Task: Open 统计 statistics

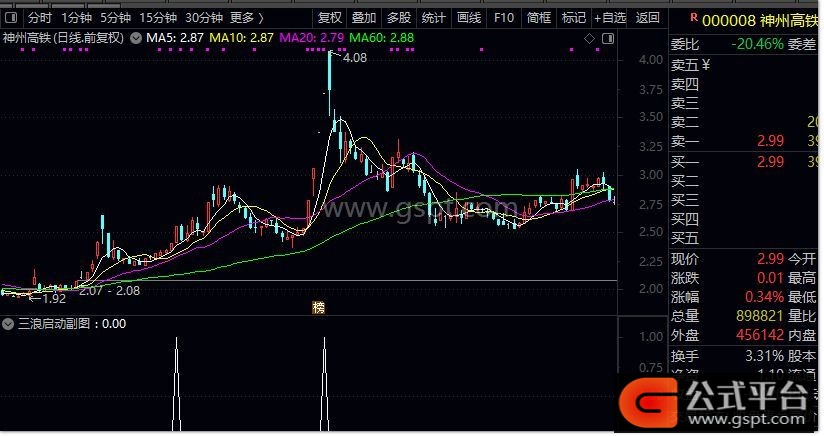Action: coord(434,18)
